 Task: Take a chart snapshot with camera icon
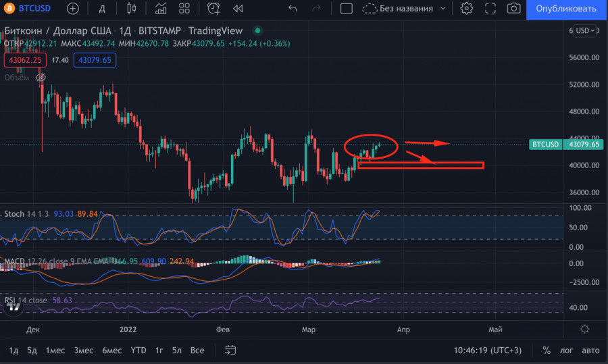click(514, 8)
